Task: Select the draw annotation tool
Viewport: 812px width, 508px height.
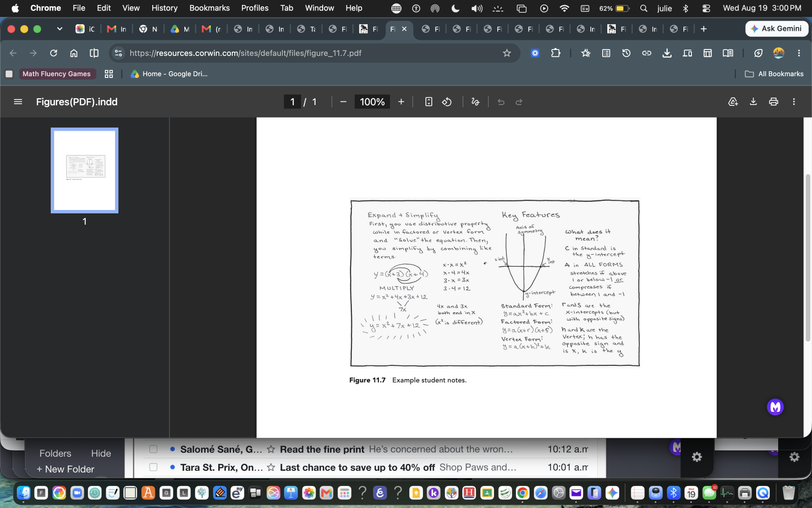Action: click(475, 102)
